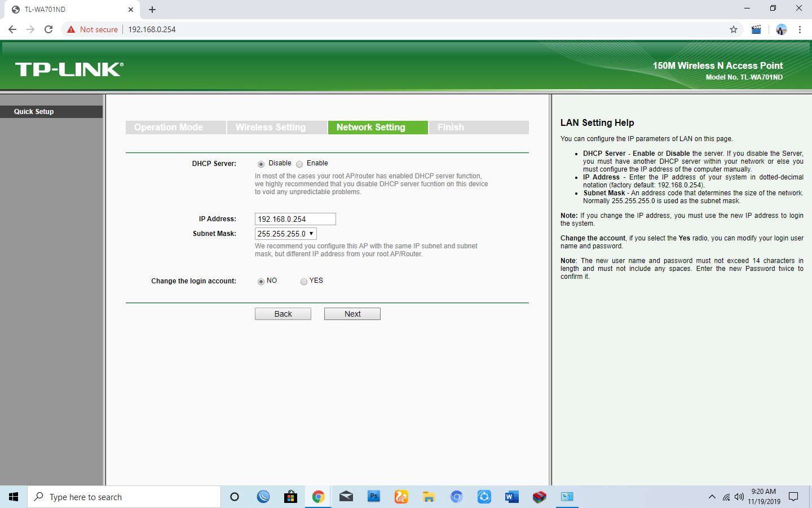Open Microsoft Store from taskbar
Screen dimensions: 812x508
pos(290,497)
